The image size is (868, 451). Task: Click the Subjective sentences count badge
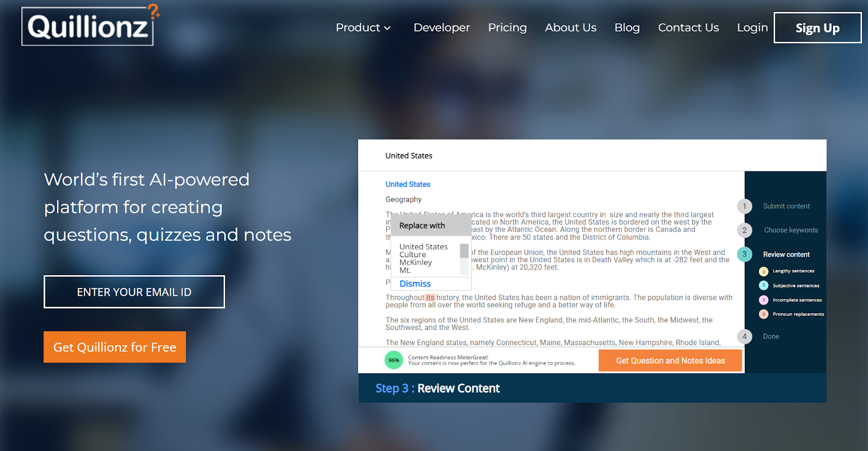(x=763, y=285)
